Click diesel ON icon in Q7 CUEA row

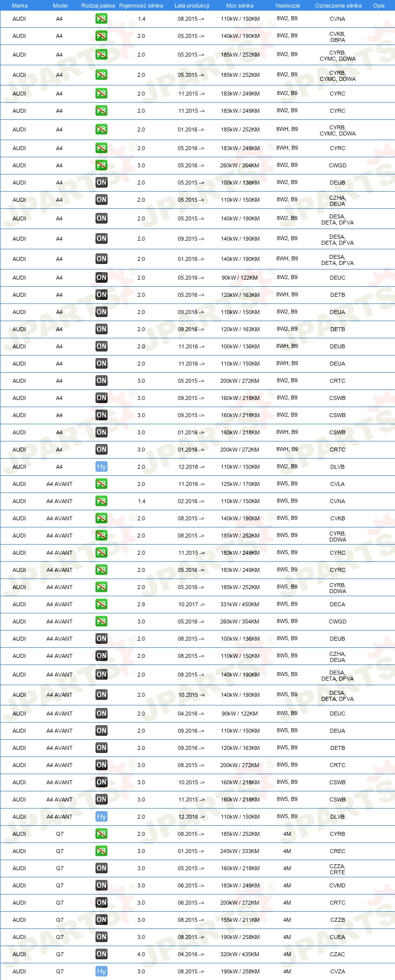coord(102,937)
